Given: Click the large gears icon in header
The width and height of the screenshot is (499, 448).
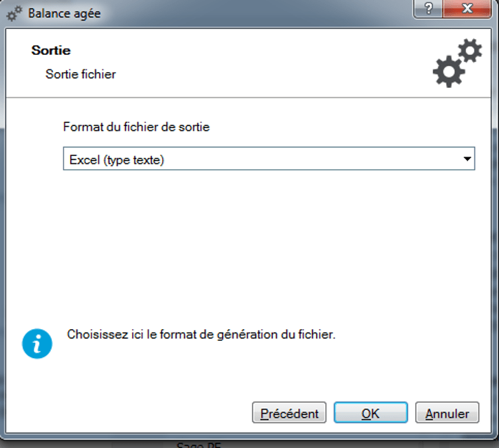Looking at the screenshot, I should [457, 63].
